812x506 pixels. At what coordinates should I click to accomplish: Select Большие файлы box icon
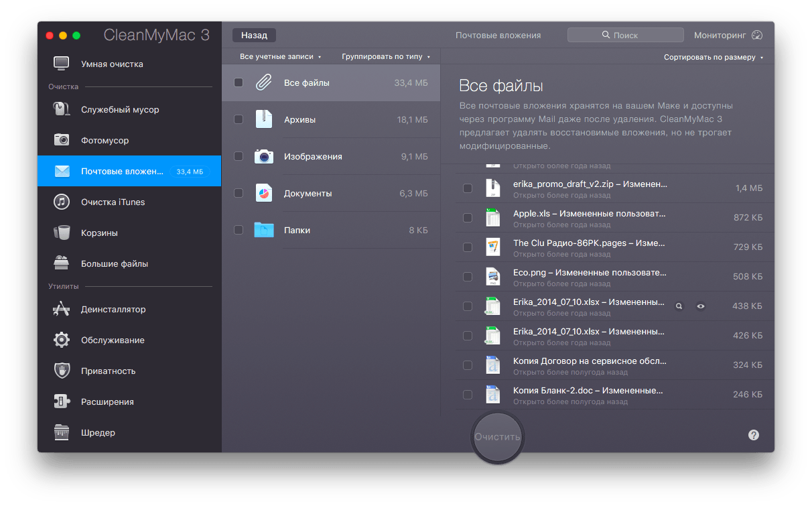point(62,263)
